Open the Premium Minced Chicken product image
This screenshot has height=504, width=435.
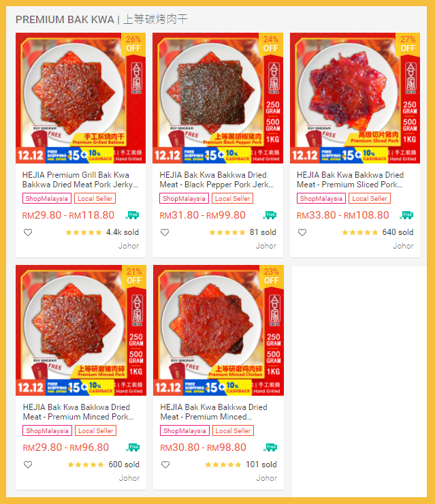point(219,330)
